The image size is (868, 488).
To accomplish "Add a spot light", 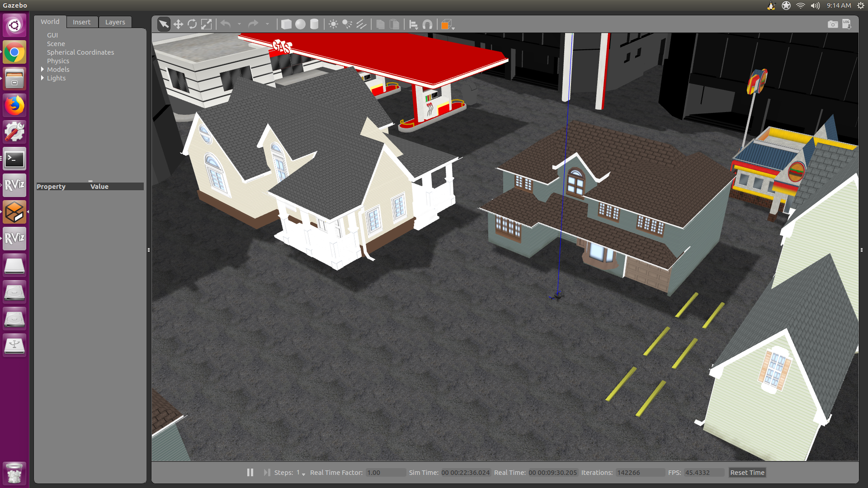I will (x=347, y=24).
